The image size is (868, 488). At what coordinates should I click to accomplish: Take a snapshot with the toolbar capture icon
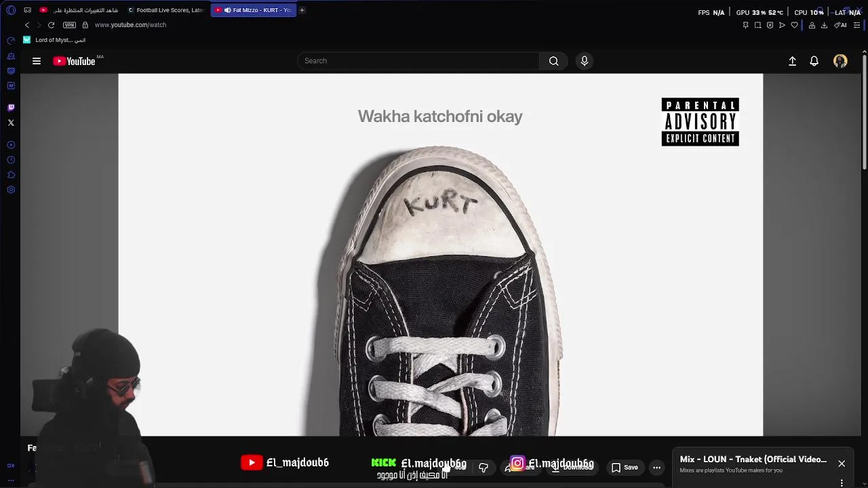pyautogui.click(x=757, y=25)
